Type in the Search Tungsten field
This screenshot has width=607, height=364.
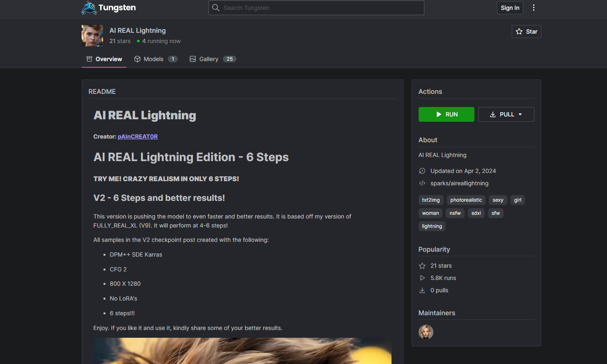(x=320, y=8)
